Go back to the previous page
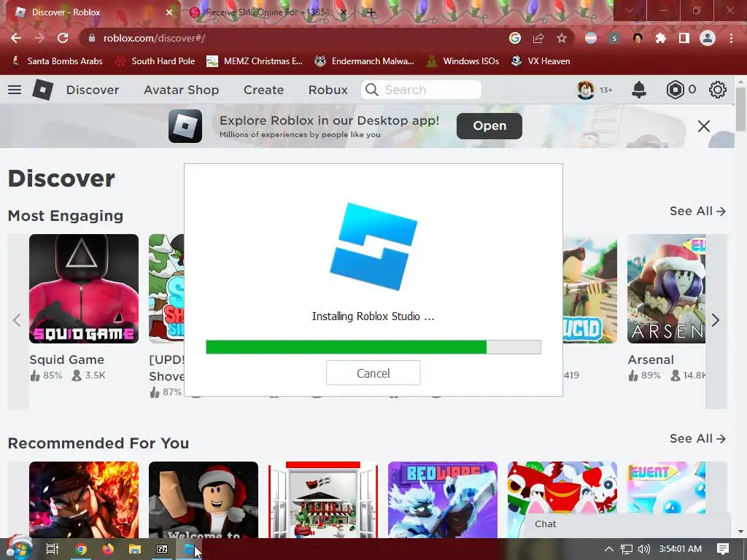Screen dimensions: 747x560 point(16,38)
